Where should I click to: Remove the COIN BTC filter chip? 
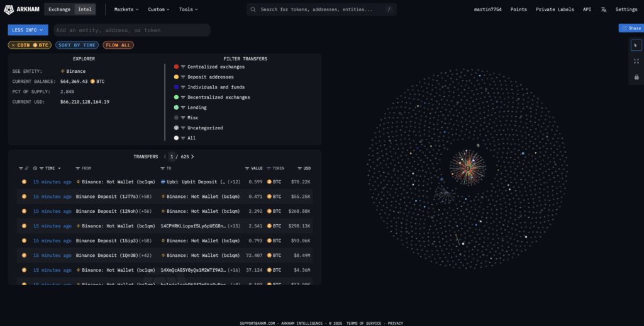point(13,45)
